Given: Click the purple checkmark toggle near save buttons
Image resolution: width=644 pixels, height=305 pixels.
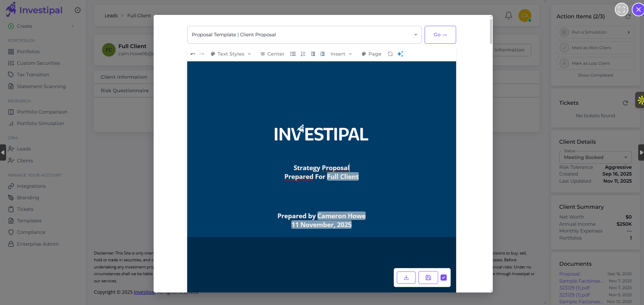Looking at the screenshot, I should tap(444, 278).
